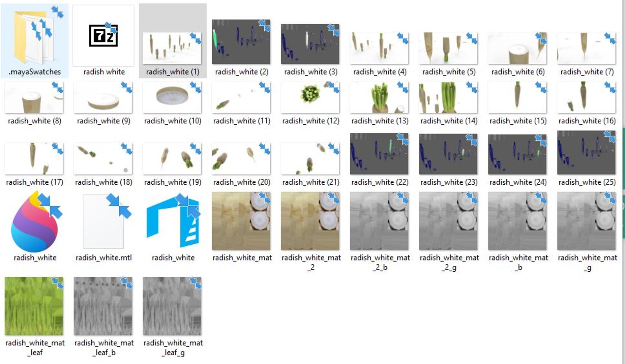625x364 pixels.
Task: Click the file name 'radish_white_mat_2_g'
Action: [x=449, y=262]
